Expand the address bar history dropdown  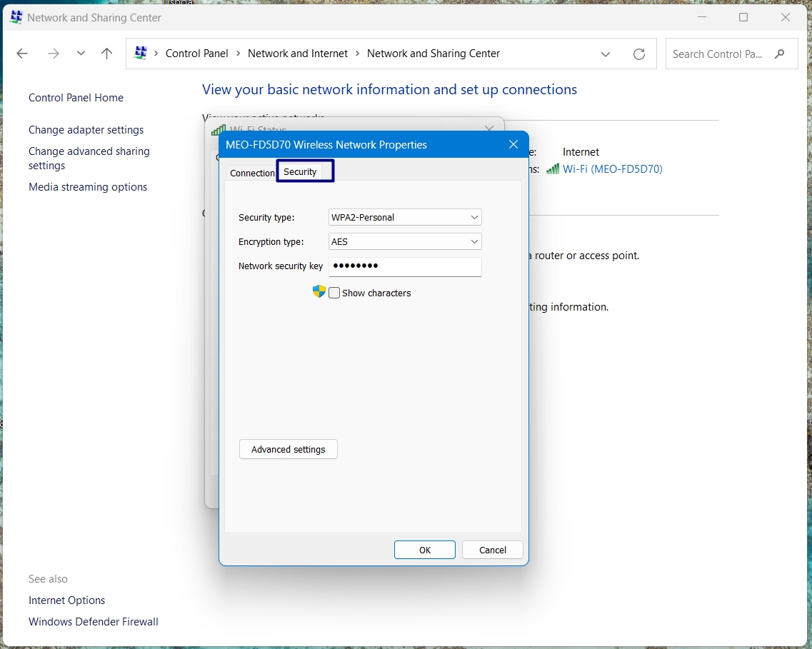pyautogui.click(x=605, y=54)
